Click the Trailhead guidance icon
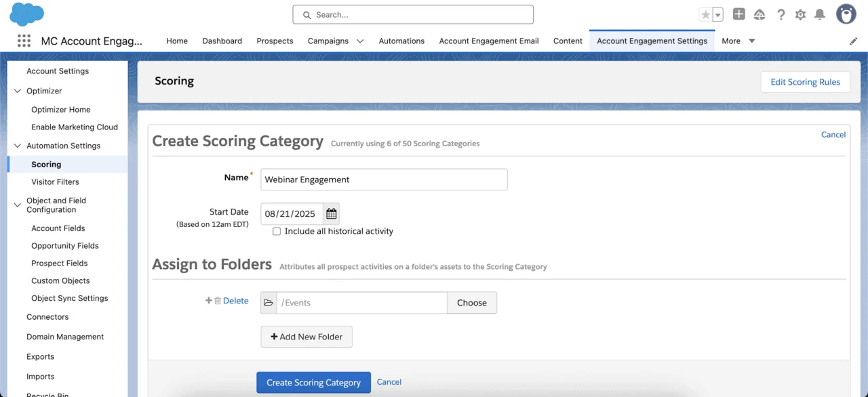The height and width of the screenshot is (397, 868). 759,14
